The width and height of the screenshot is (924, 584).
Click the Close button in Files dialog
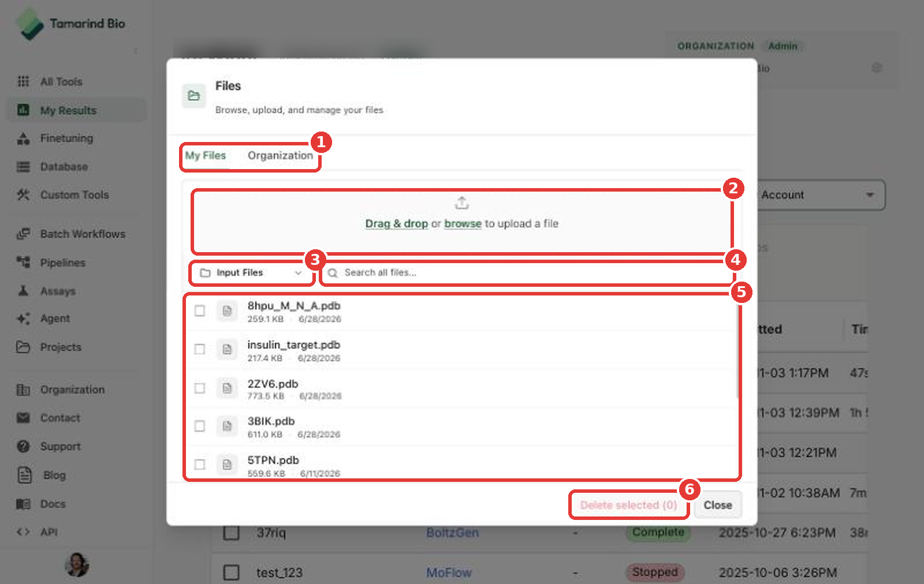pyautogui.click(x=718, y=505)
